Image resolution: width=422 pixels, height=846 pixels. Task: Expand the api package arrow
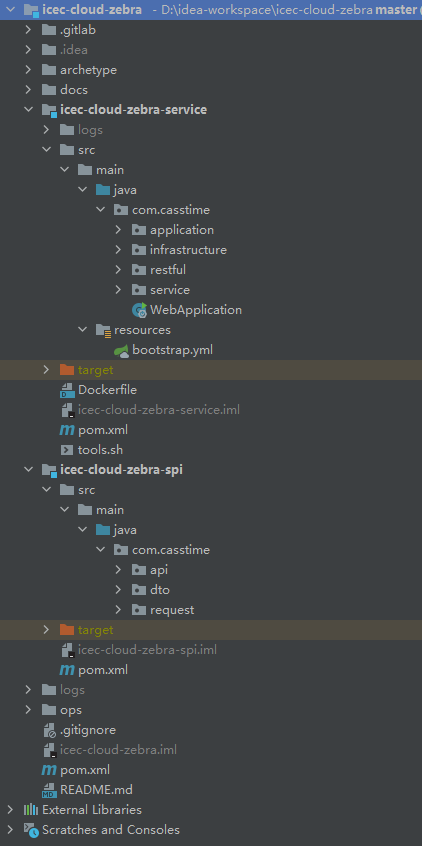pyautogui.click(x=119, y=570)
